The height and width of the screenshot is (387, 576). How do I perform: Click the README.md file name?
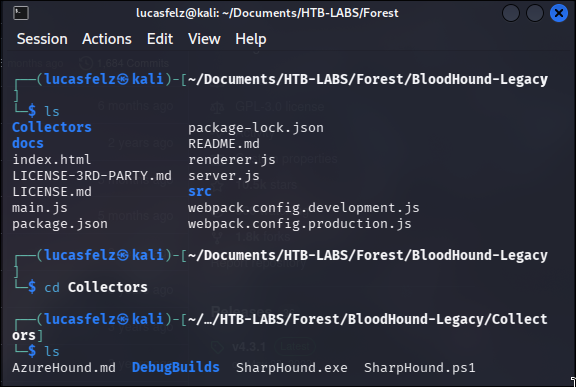click(224, 144)
